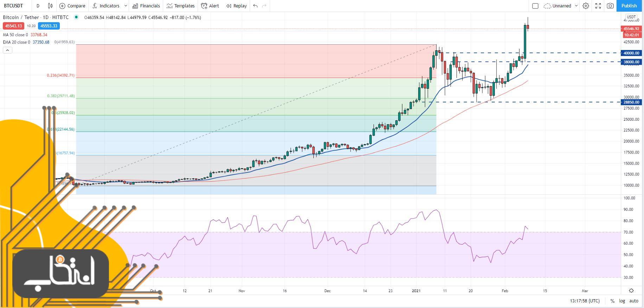Select the EMA 20 close indicator legend
Image resolution: width=644 pixels, height=308 pixels.
point(26,42)
